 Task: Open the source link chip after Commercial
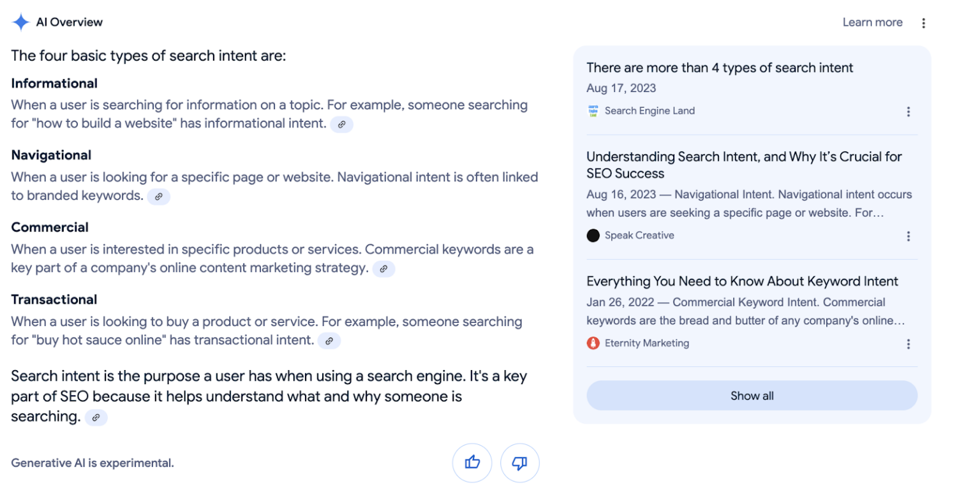click(x=384, y=269)
